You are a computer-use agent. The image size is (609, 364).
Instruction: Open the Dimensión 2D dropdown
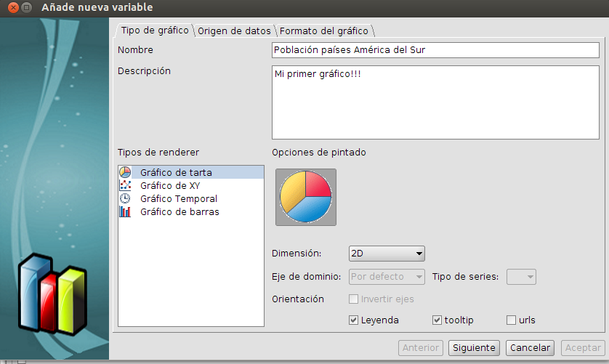point(387,254)
